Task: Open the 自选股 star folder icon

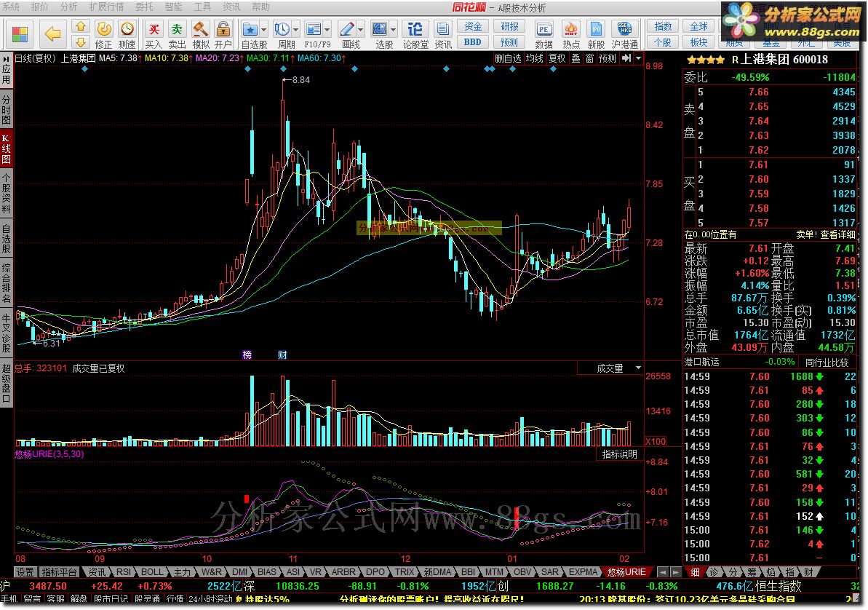Action: tap(250, 29)
